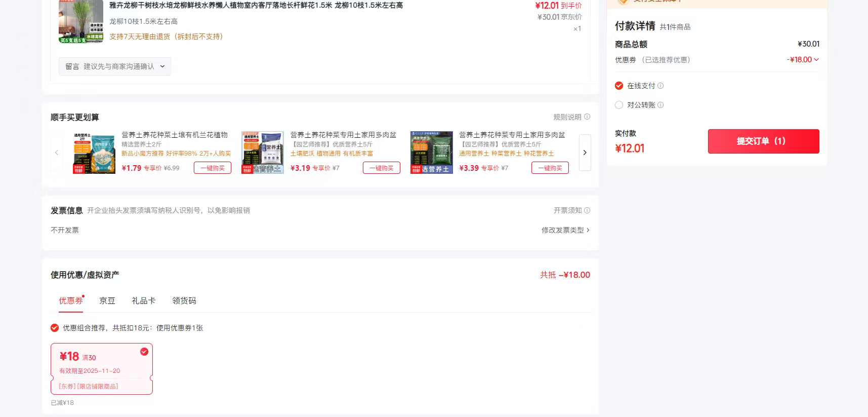Image resolution: width=868 pixels, height=417 pixels.
Task: Click info icon beside 在线支付
Action: [x=660, y=86]
